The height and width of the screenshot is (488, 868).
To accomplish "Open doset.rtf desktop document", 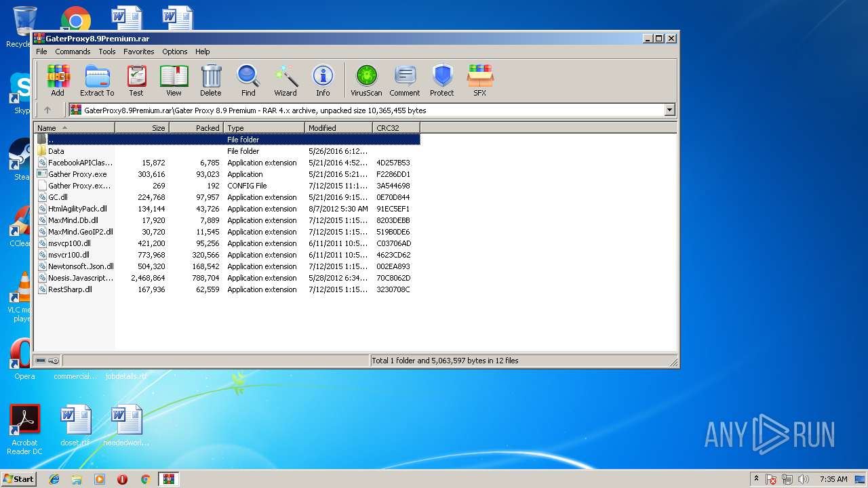I will click(75, 425).
